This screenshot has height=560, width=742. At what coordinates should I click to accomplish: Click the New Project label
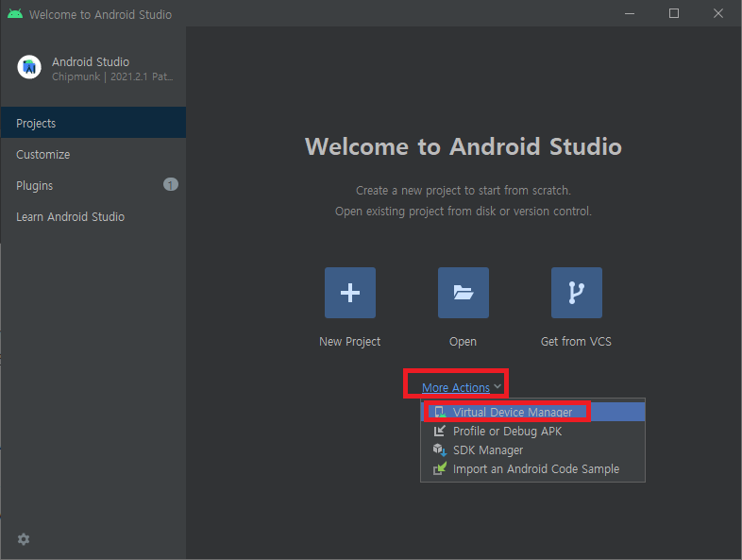click(x=349, y=341)
